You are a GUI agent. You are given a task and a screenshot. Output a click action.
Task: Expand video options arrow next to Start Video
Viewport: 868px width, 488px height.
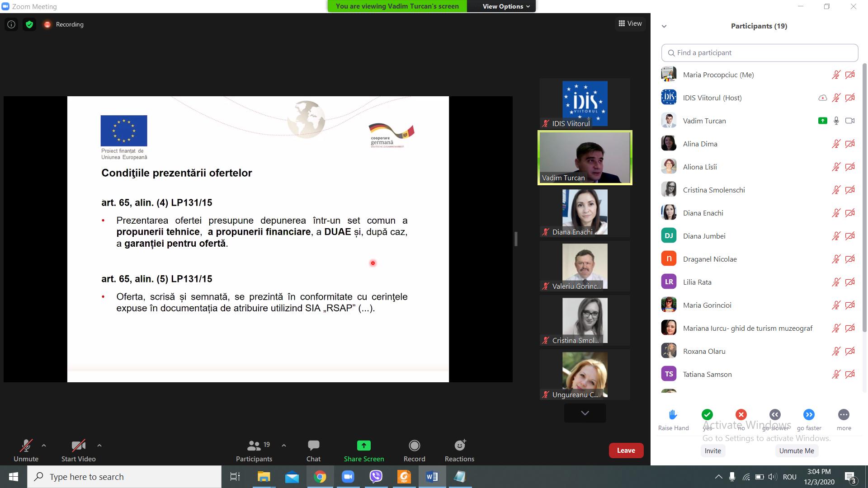[x=99, y=446]
